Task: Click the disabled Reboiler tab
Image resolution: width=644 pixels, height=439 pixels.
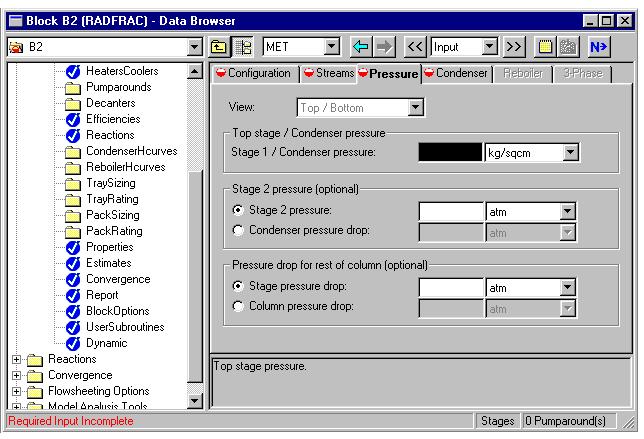Action: pos(523,74)
